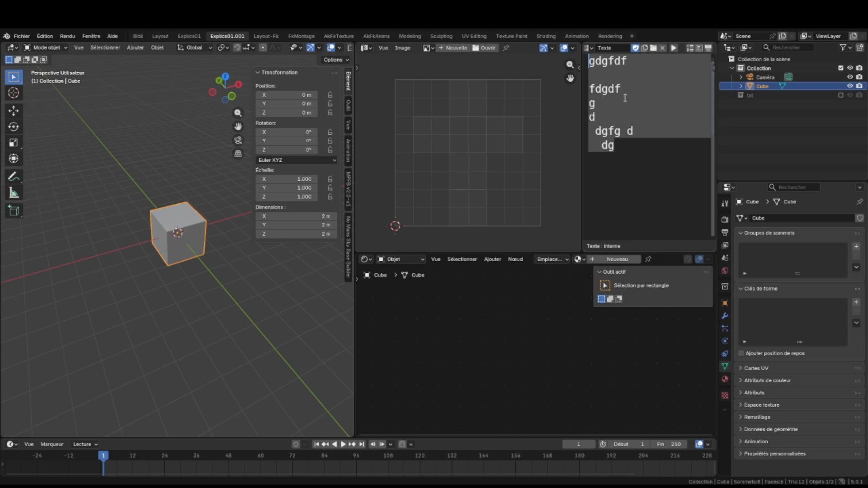Viewport: 868px width, 488px height.
Task: Expand the Cartes UV panel
Action: (x=756, y=368)
